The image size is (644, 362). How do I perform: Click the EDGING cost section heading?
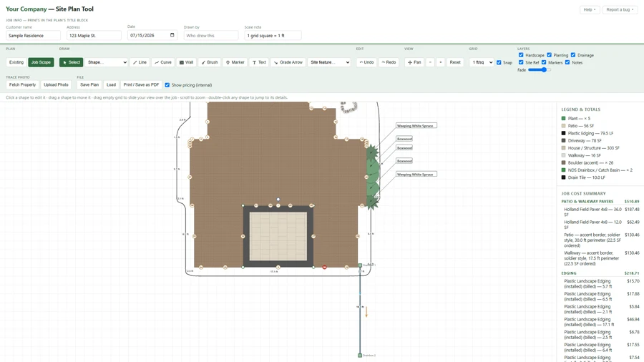(x=569, y=273)
